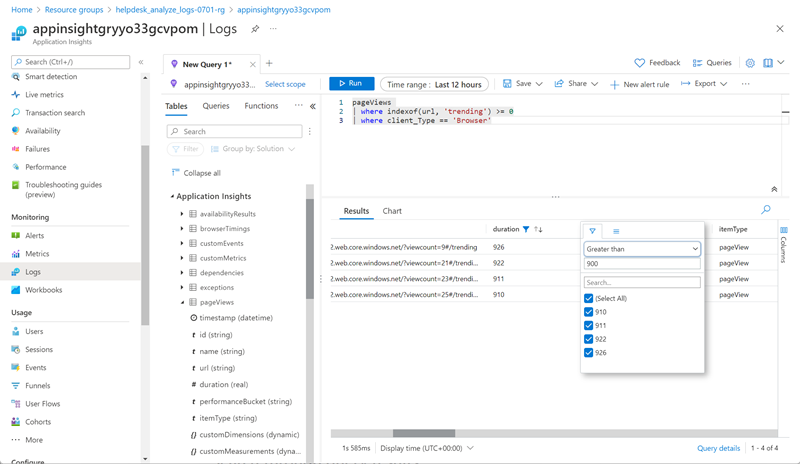
Task: Expand the availabilityResults table
Action: coord(182,214)
